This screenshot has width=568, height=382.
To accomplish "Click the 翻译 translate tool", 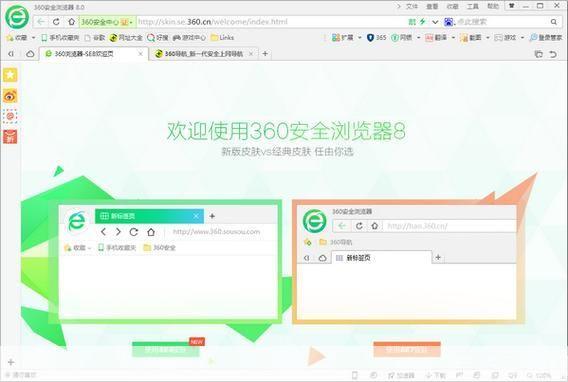I will [436, 38].
